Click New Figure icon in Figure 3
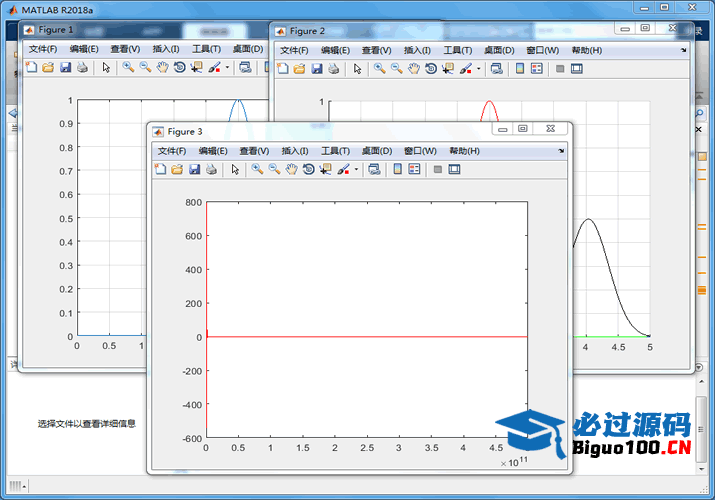This screenshot has width=715, height=500. point(160,170)
